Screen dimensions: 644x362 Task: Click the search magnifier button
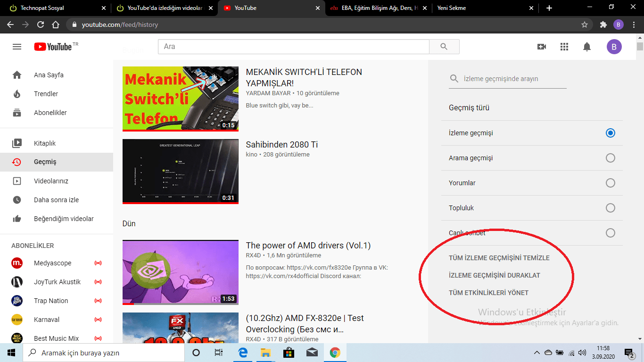[x=444, y=47]
